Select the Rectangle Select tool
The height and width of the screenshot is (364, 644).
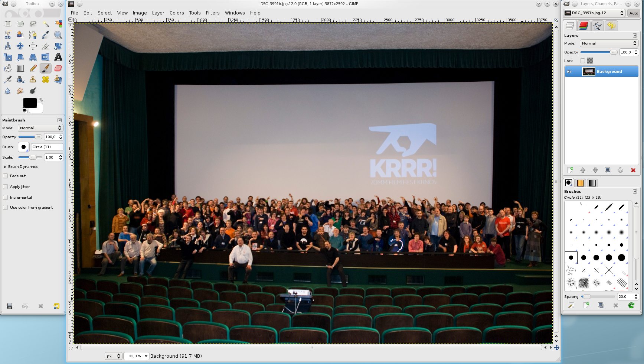[x=8, y=24]
